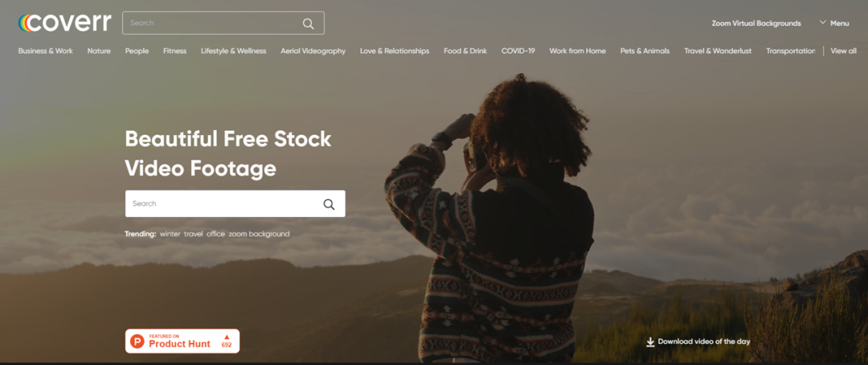Click the magnifier icon in hero search box
This screenshot has height=365, width=868.
[x=329, y=204]
